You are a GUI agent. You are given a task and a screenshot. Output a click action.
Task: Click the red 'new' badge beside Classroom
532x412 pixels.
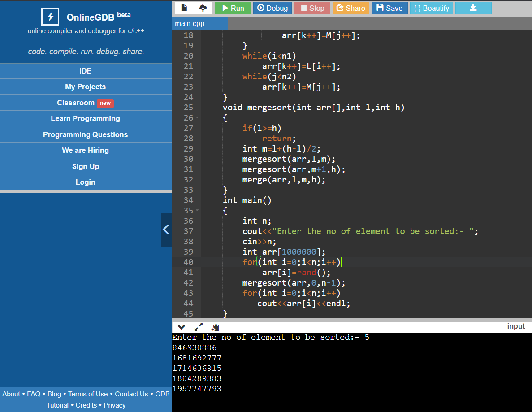105,103
